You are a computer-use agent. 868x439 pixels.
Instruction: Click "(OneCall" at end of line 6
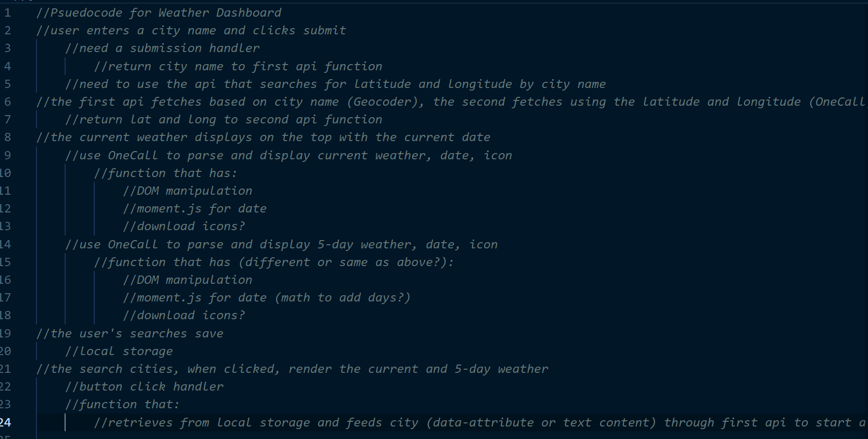pyautogui.click(x=837, y=102)
